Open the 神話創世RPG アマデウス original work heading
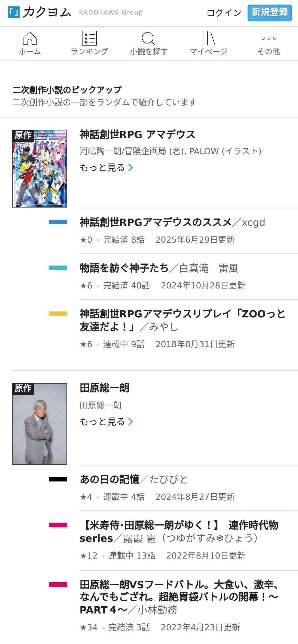The width and height of the screenshot is (298, 644). [x=138, y=135]
